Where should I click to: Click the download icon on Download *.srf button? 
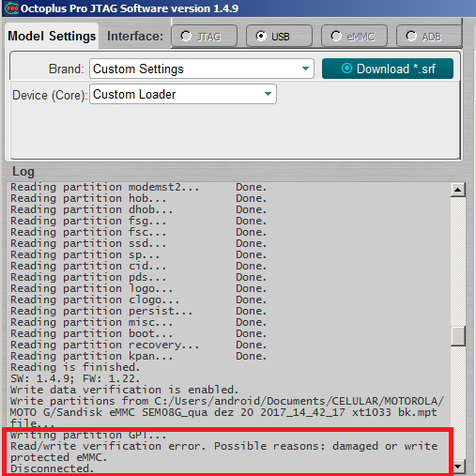[x=346, y=69]
